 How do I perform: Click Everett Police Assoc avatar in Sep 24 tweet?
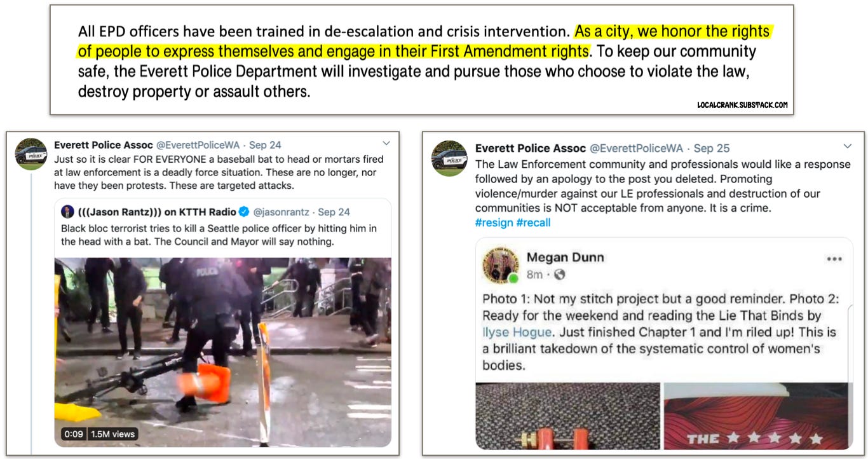[31, 154]
